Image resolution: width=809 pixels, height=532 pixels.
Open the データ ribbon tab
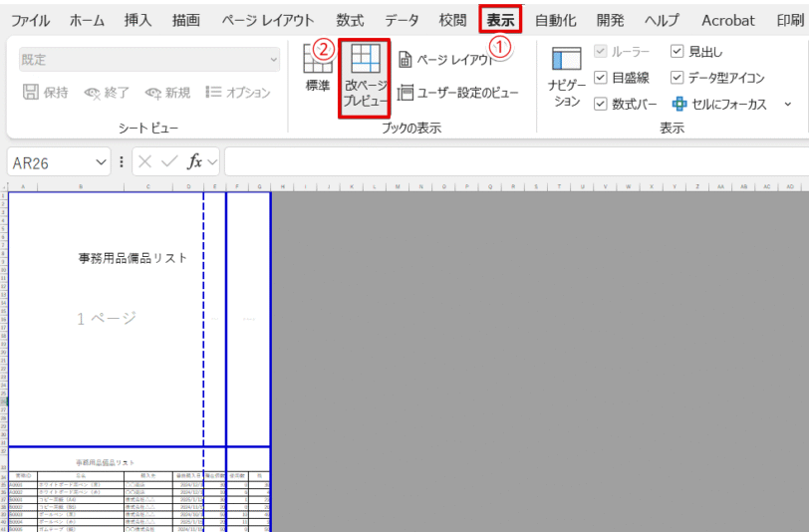point(402,21)
